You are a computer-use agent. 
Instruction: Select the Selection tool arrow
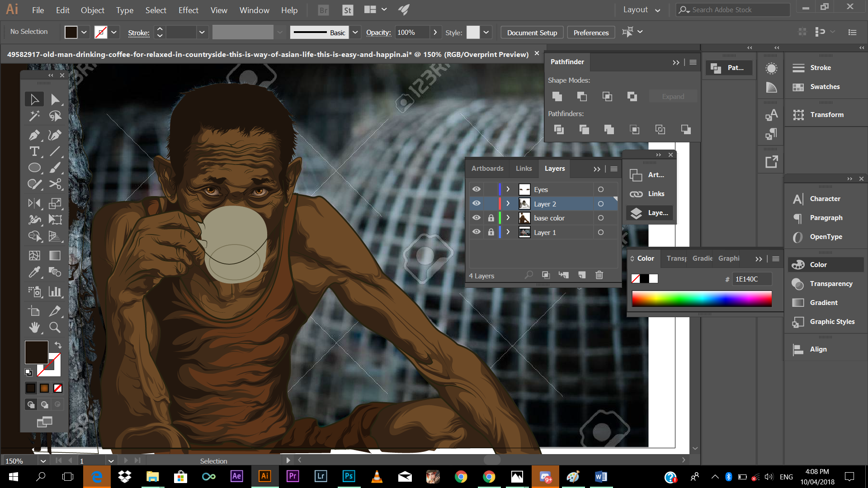coord(34,99)
